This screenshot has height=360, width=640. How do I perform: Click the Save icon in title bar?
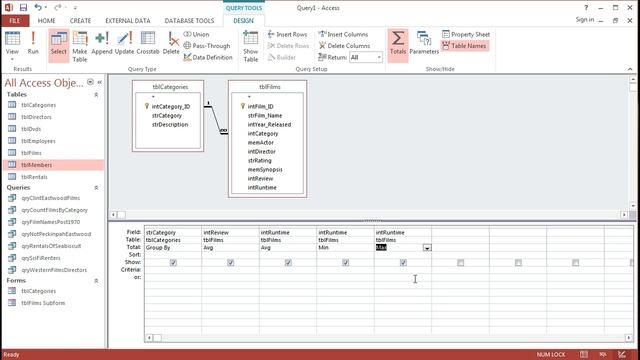[x=23, y=7]
